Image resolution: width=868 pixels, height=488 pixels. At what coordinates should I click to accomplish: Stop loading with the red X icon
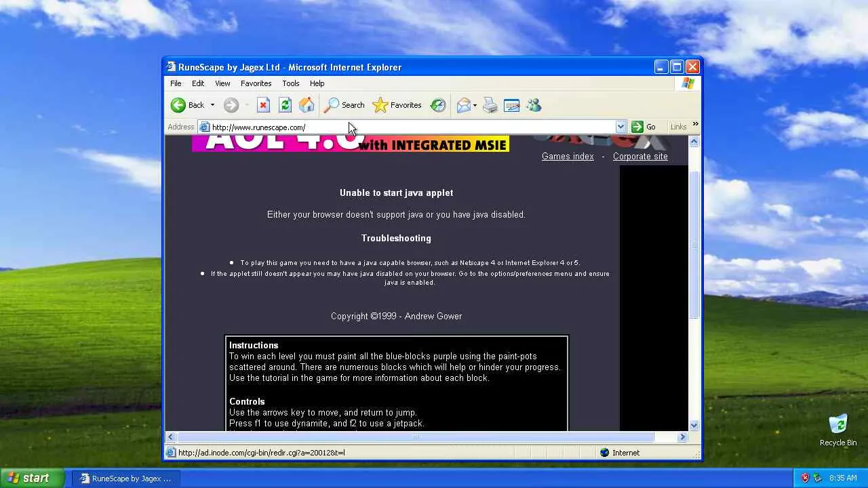point(263,105)
